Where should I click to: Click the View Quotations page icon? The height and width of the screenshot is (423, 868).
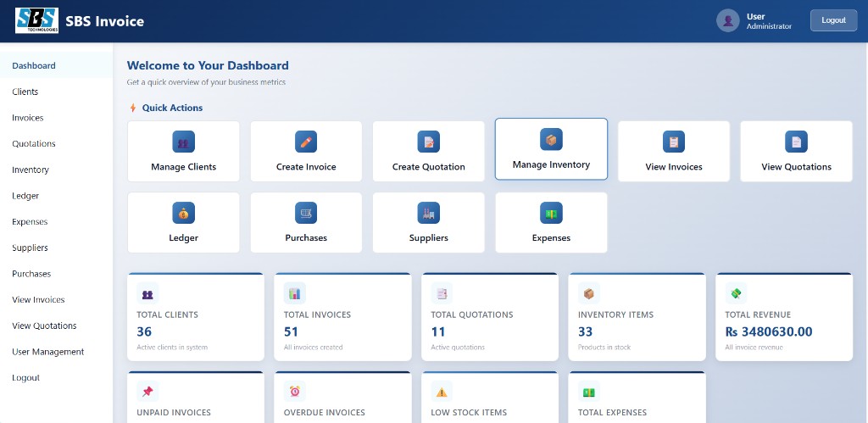pyautogui.click(x=796, y=142)
